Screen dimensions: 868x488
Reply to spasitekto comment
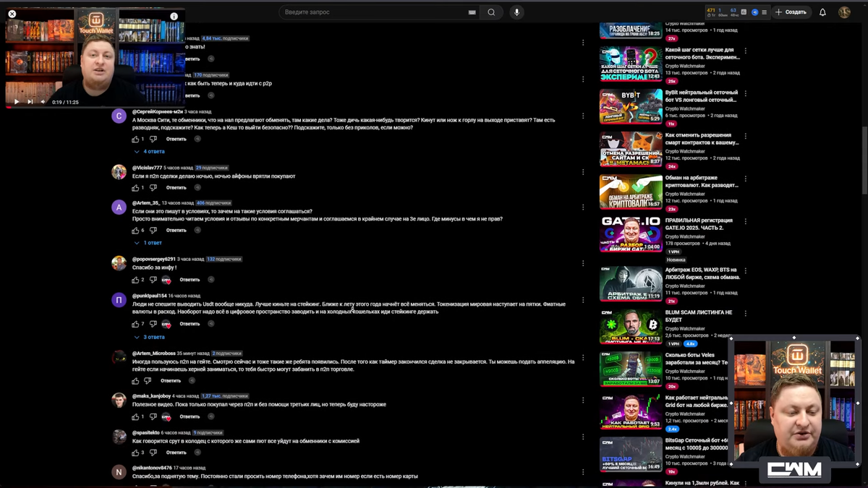click(176, 453)
